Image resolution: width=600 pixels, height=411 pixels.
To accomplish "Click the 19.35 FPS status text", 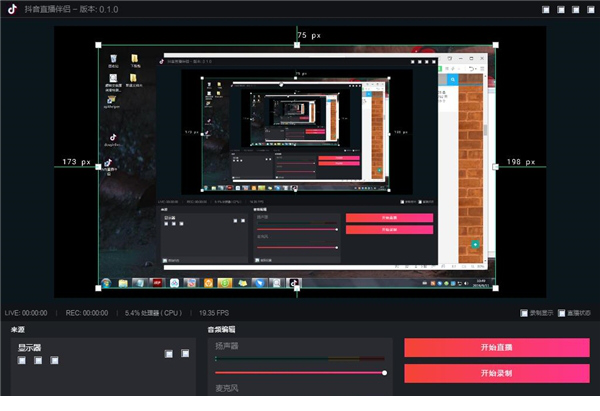I will point(214,313).
